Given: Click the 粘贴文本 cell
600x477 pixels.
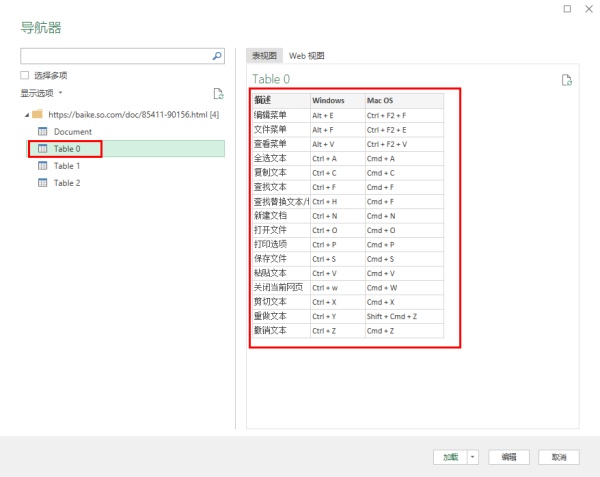Looking at the screenshot, I should tap(281, 273).
